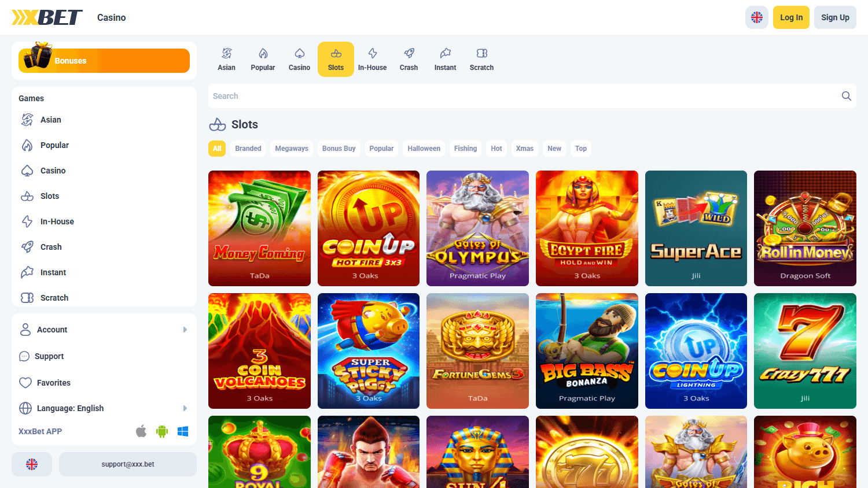Open the language flag selector in header
The height and width of the screenshot is (488, 868).
point(757,17)
